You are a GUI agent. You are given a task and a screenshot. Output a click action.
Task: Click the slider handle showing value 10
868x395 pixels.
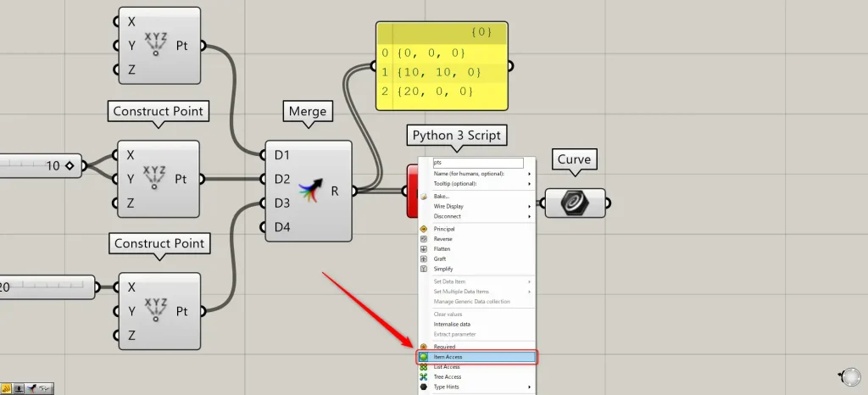coord(69,165)
